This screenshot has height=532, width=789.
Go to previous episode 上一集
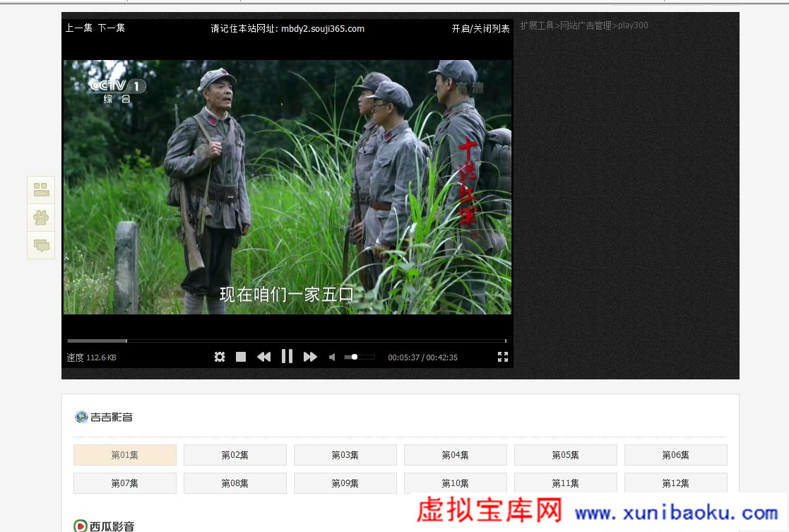click(79, 28)
